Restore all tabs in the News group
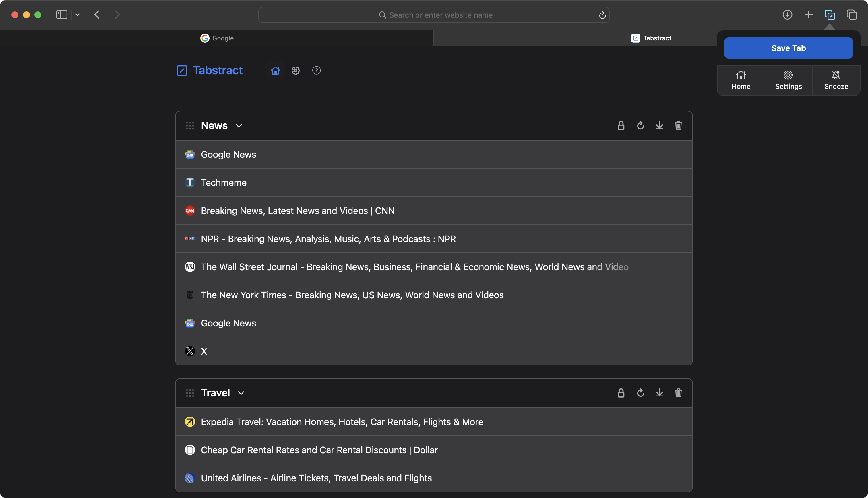Viewport: 868px width, 498px height. point(640,126)
